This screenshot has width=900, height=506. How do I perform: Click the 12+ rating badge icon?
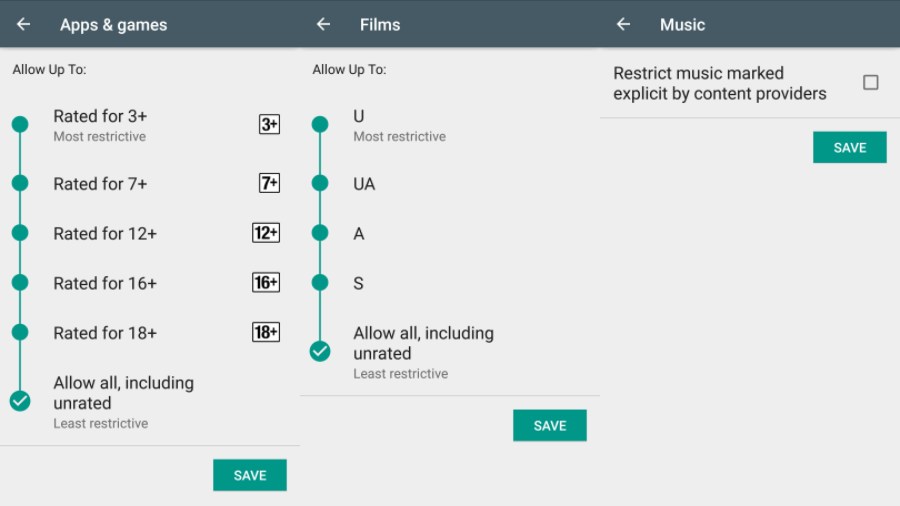point(266,233)
